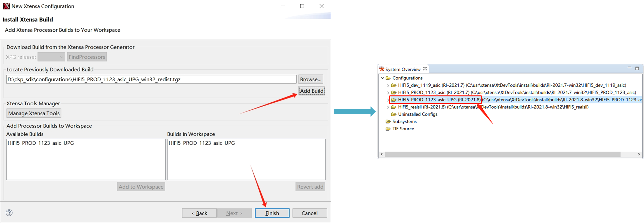Screen dimensions: 644x223
Task: Click the Uninstalled Configs folder icon
Action: click(394, 114)
